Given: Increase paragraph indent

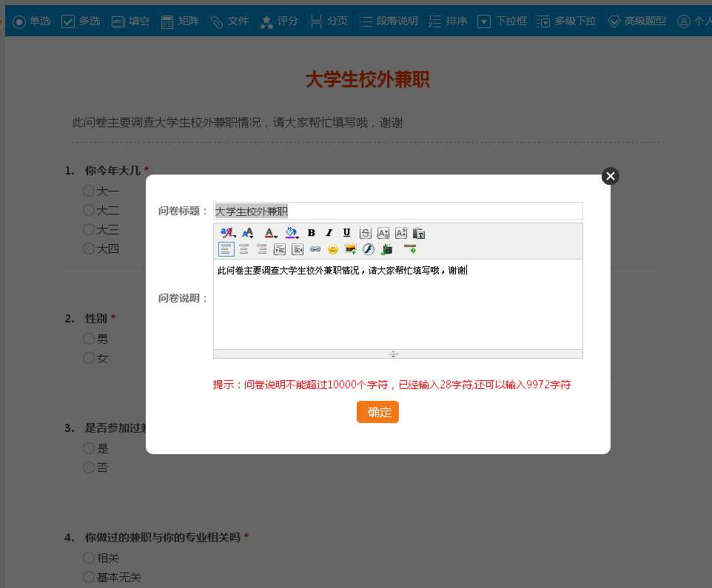Looking at the screenshot, I should (x=280, y=249).
